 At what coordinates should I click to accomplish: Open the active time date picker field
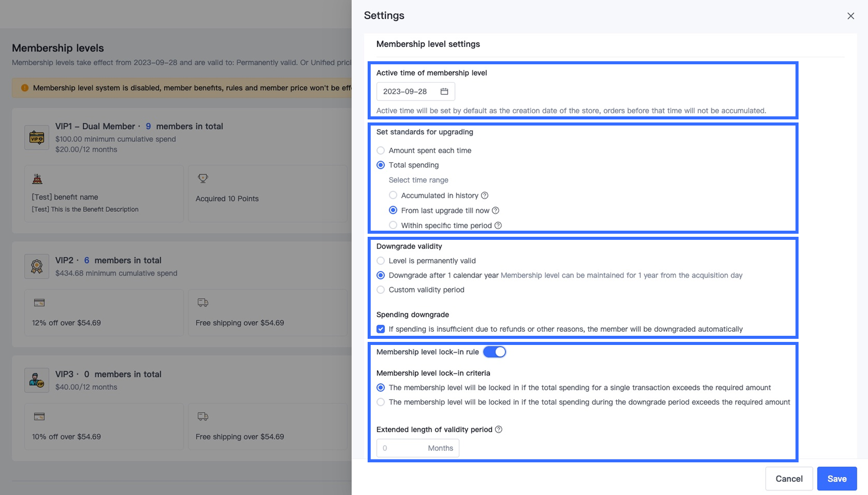pos(409,91)
